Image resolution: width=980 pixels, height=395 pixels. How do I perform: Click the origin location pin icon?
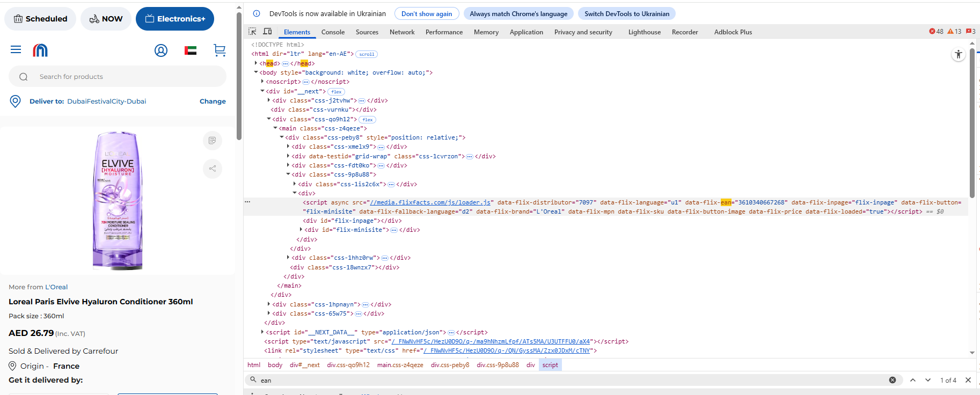click(12, 366)
